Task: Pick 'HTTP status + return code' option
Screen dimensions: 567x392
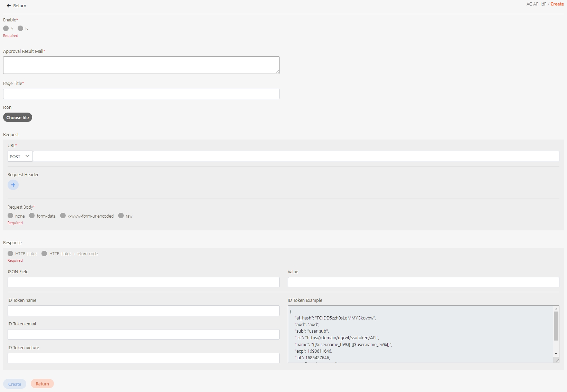Action: tap(44, 254)
